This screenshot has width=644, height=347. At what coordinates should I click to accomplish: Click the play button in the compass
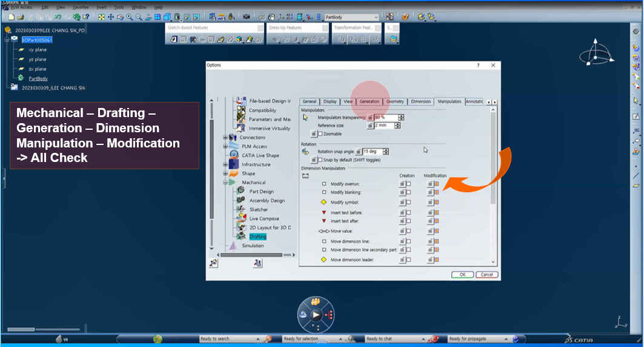[316, 314]
